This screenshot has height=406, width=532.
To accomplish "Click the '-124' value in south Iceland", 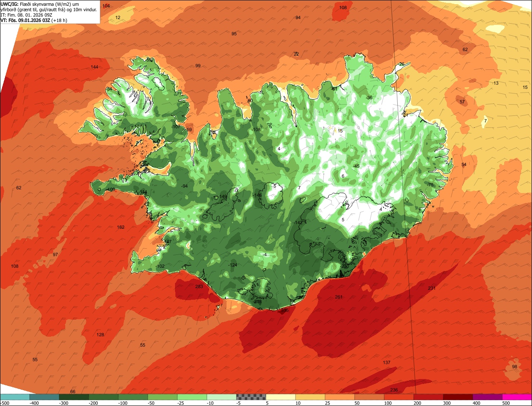I will [233, 265].
